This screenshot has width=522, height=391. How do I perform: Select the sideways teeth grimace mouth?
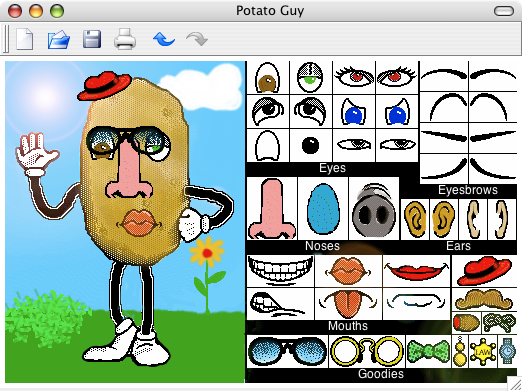pyautogui.click(x=277, y=304)
